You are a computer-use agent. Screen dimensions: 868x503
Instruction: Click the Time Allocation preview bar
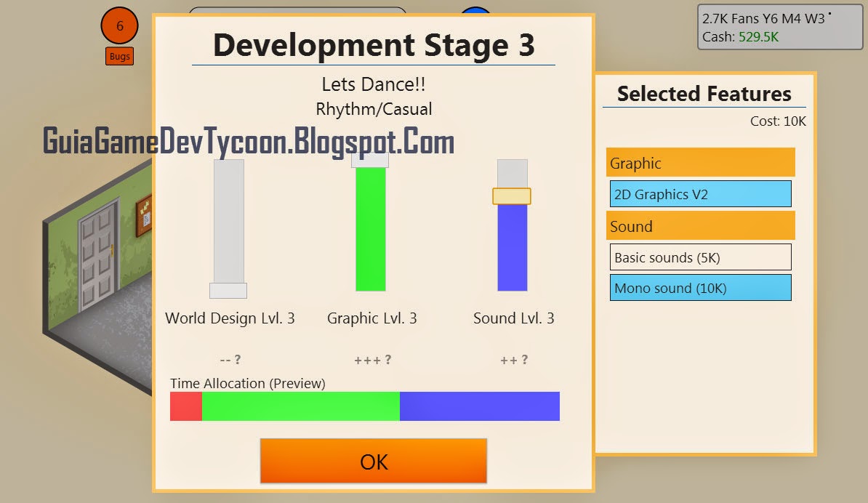[x=363, y=406]
